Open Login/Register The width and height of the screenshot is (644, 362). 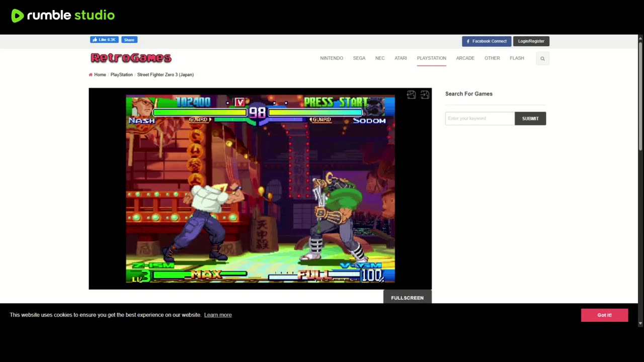(x=531, y=41)
